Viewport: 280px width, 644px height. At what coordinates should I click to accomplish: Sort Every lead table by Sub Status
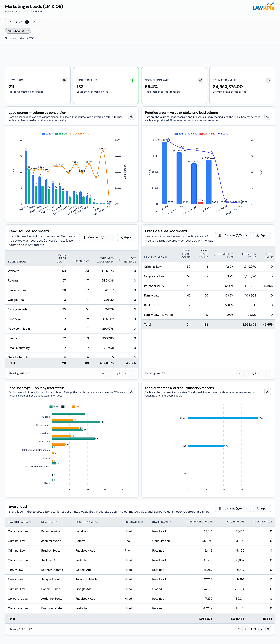(x=134, y=522)
